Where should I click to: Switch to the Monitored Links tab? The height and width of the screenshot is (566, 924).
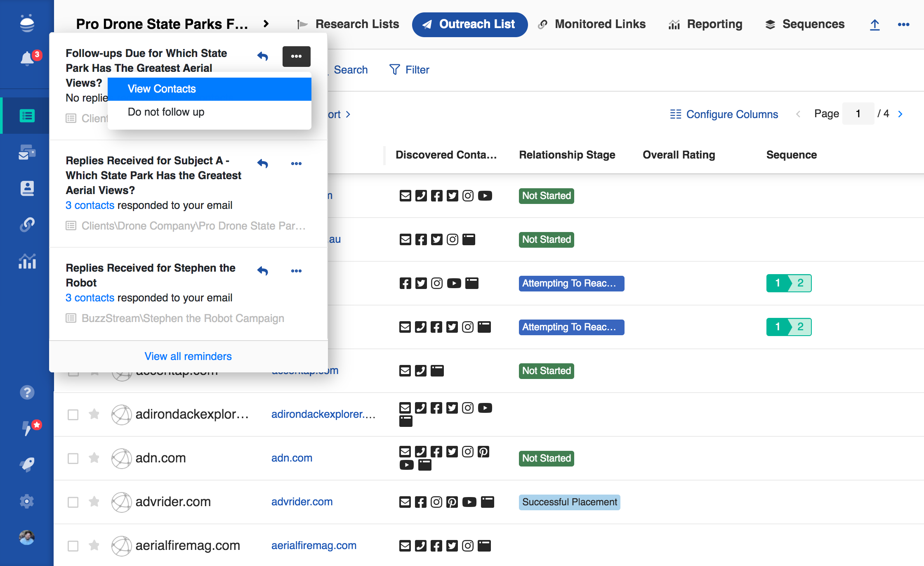click(592, 24)
